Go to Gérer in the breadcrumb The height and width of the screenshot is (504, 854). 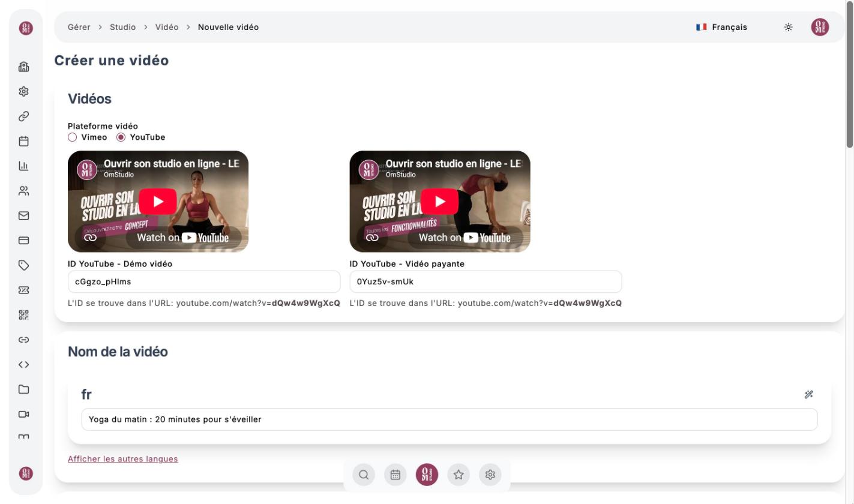click(x=79, y=27)
